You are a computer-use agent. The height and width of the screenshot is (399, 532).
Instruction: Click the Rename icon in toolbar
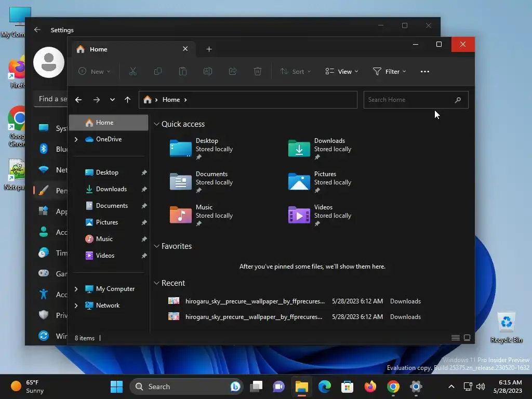tap(208, 71)
